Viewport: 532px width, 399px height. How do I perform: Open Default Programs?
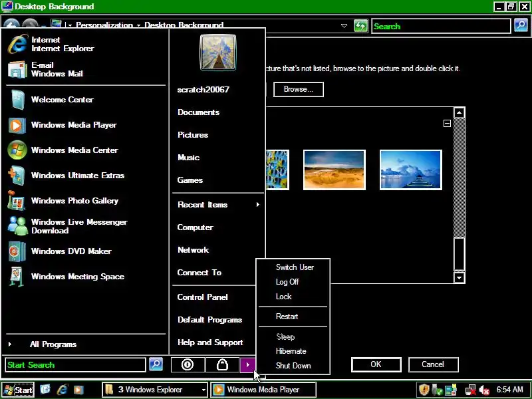click(209, 320)
